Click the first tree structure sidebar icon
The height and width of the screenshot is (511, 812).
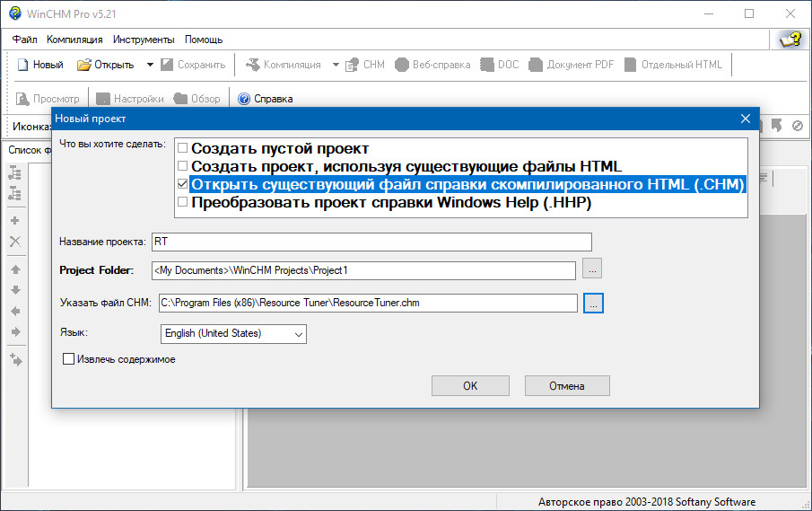pos(15,172)
